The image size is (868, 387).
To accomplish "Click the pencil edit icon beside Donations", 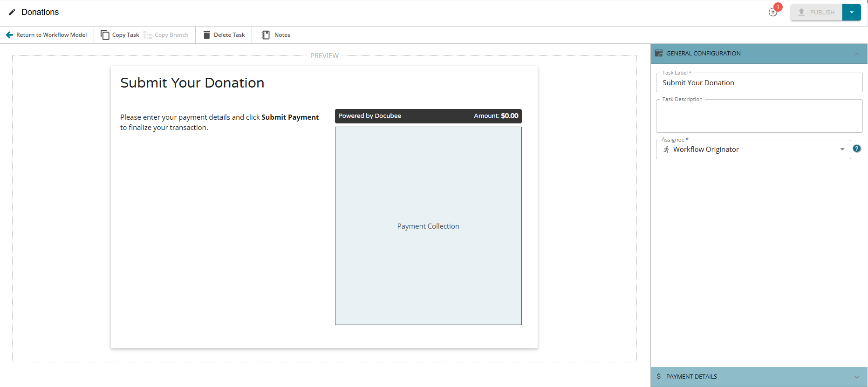I will click(x=12, y=12).
